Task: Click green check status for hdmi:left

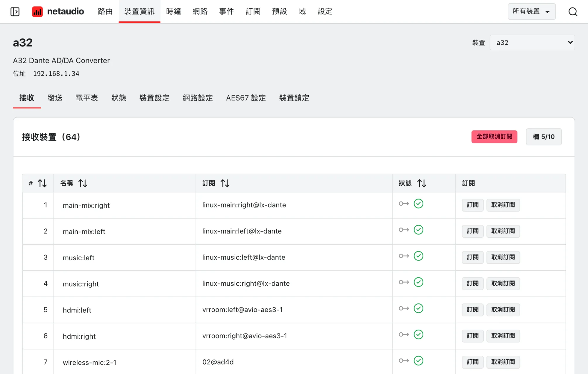Action: (418, 308)
